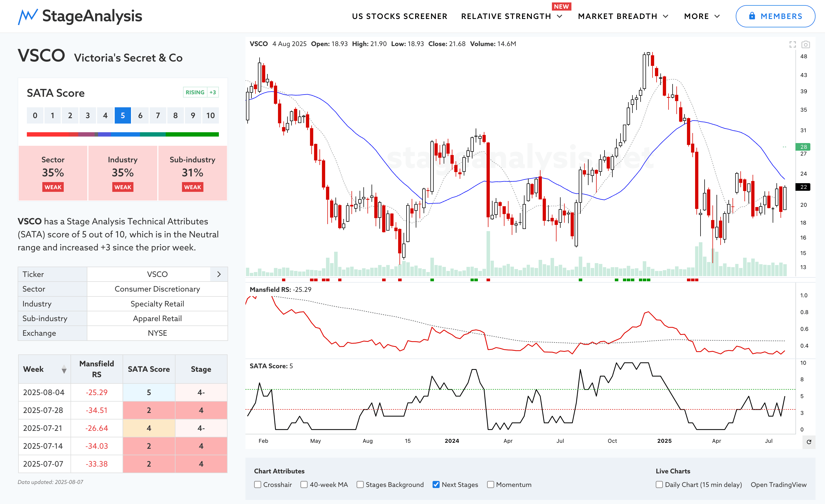Click the 2025 label on time axis
The width and height of the screenshot is (825, 504).
coord(664,441)
